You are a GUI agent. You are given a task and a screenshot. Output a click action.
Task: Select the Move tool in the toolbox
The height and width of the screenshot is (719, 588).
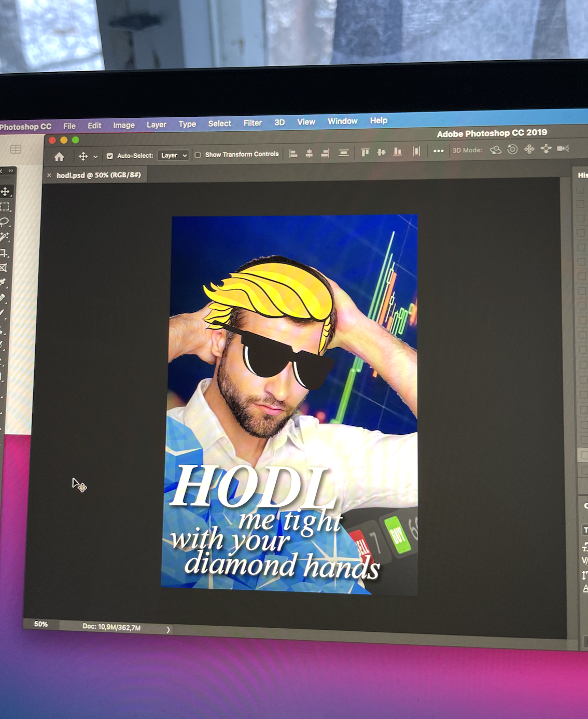pos(5,192)
